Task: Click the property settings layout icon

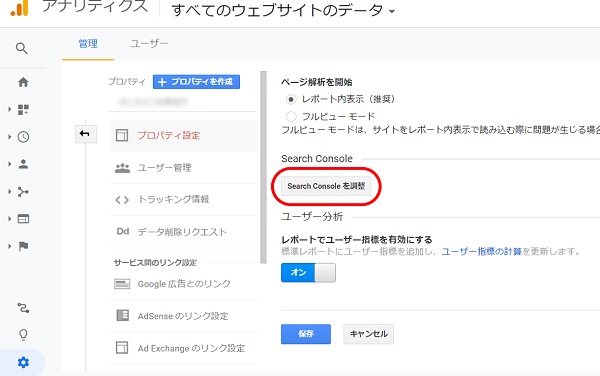Action: coord(122,135)
